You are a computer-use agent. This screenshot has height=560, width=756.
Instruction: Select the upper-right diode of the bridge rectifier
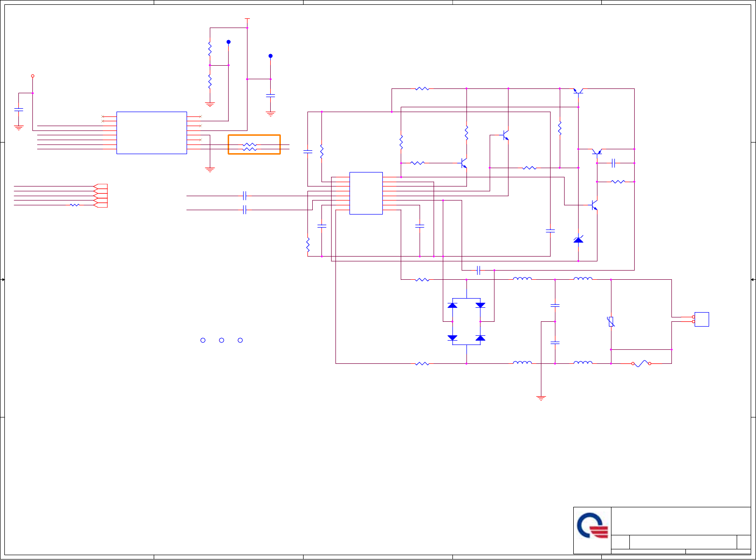coord(480,305)
